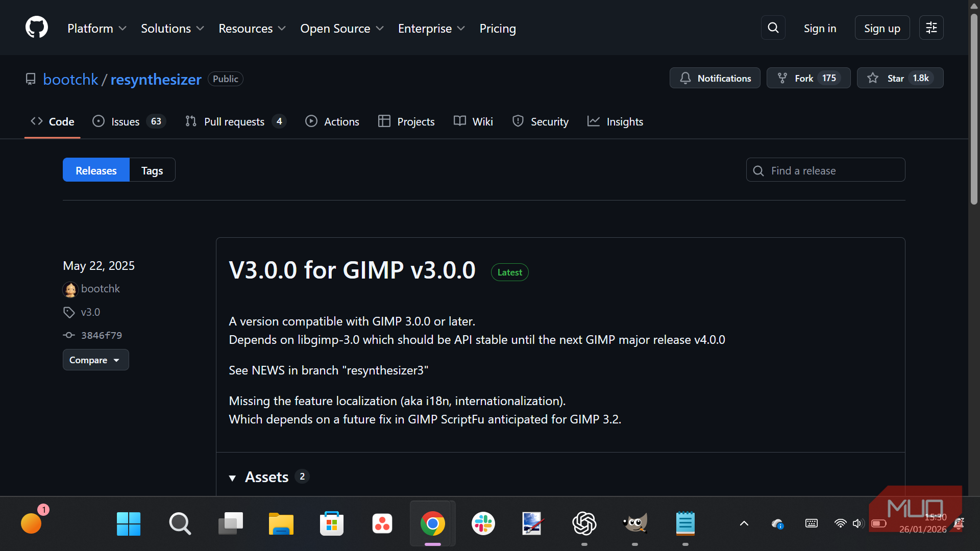Screen dimensions: 980x551
Task: Expand the Solutions menu
Action: (x=173, y=29)
